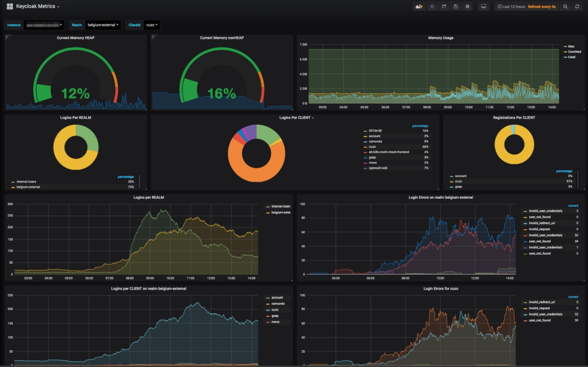Screen dimensions: 588x367
Task: Click the zoom out time range icon
Action: point(565,6)
